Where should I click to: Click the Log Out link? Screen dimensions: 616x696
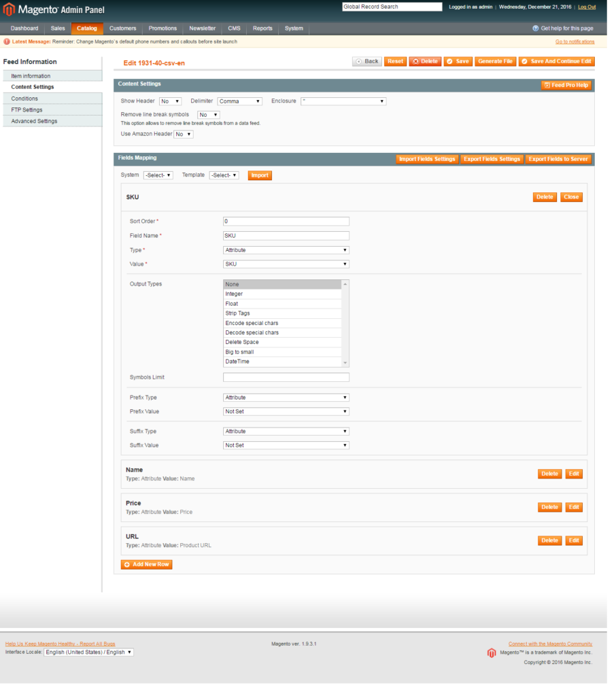point(587,7)
